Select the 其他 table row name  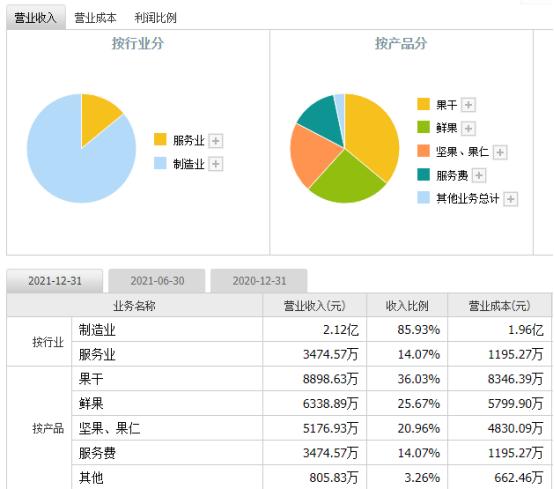click(91, 478)
